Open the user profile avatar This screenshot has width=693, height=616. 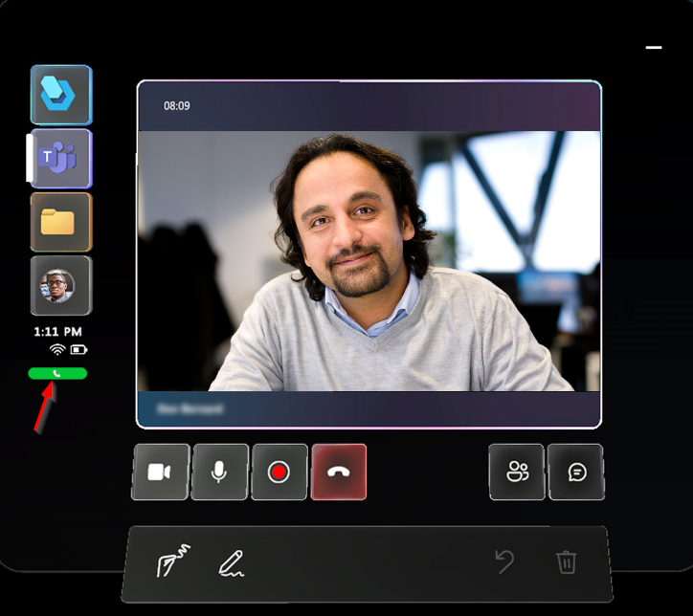point(61,286)
